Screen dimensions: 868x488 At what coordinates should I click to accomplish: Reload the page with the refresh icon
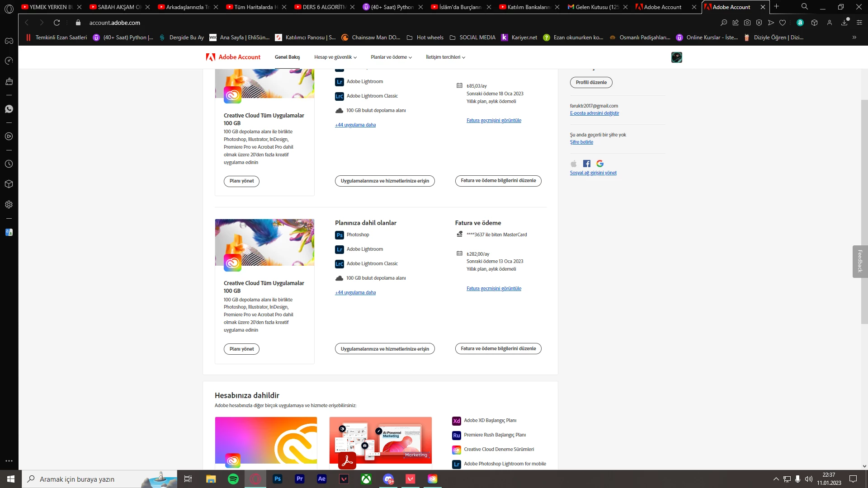pos(57,23)
